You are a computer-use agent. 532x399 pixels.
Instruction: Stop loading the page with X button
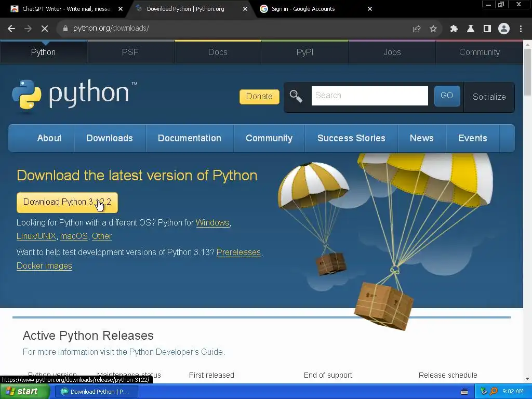[x=45, y=29]
